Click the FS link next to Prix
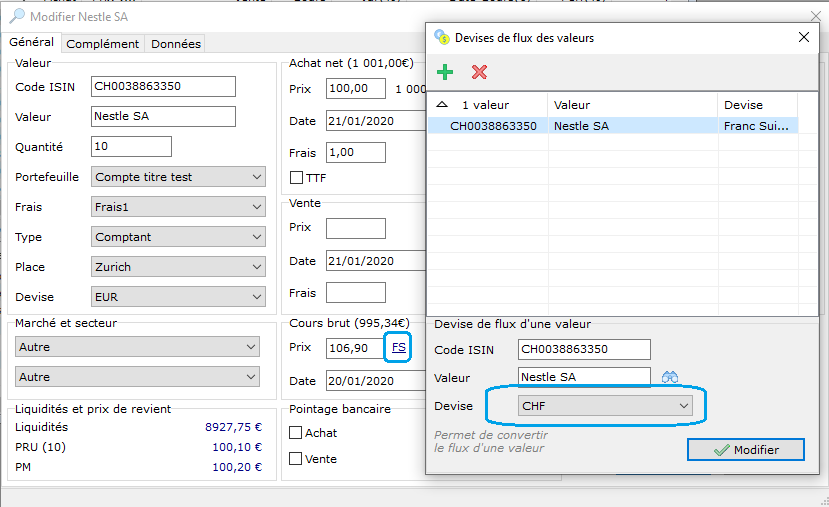 pos(399,347)
